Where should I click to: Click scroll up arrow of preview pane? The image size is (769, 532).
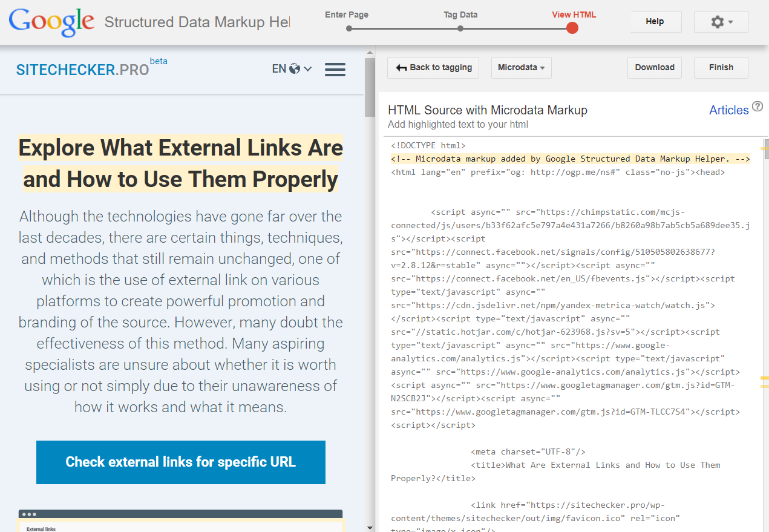tap(370, 53)
